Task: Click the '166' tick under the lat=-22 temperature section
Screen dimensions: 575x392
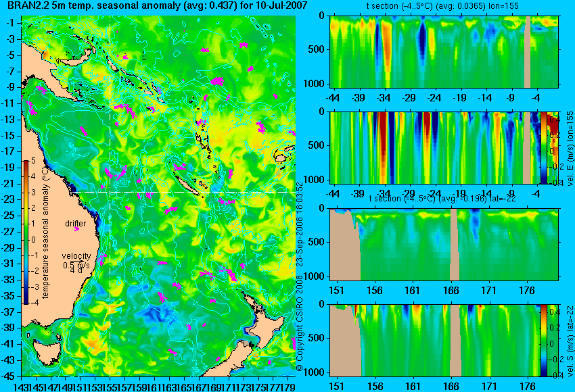Action: (x=451, y=291)
